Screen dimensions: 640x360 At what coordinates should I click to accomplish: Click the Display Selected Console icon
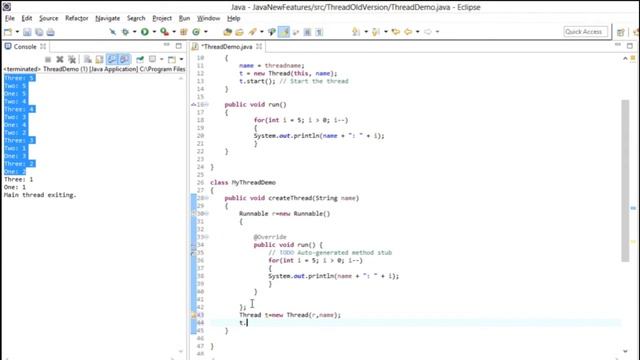click(153, 60)
